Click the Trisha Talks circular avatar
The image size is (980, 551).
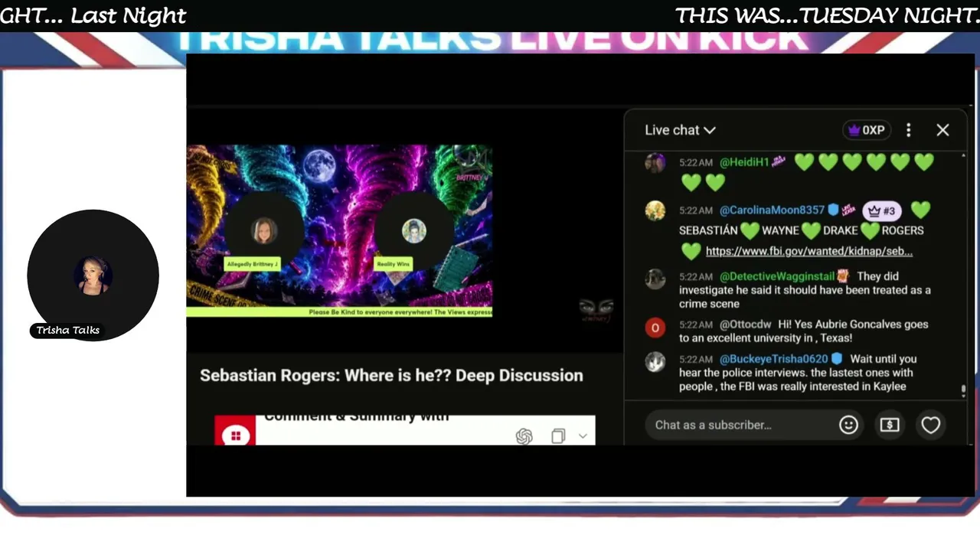(x=93, y=275)
